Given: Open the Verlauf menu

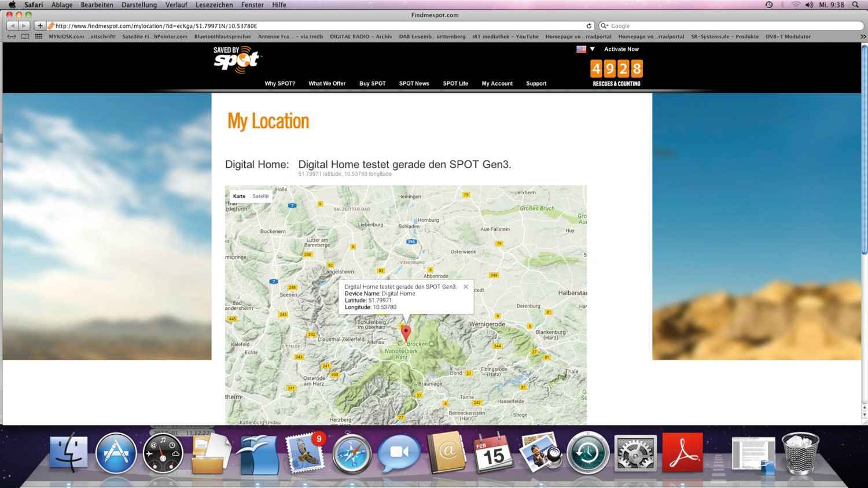Looking at the screenshot, I should 176,5.
